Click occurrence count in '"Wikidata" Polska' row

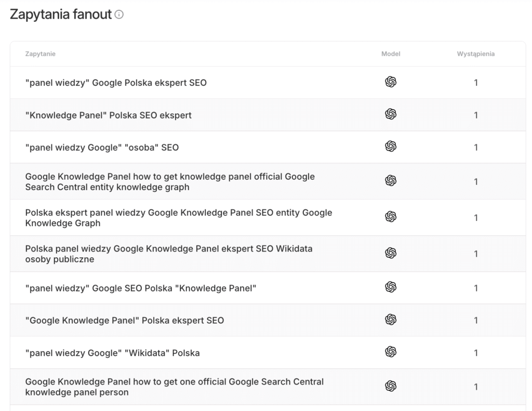pos(476,353)
